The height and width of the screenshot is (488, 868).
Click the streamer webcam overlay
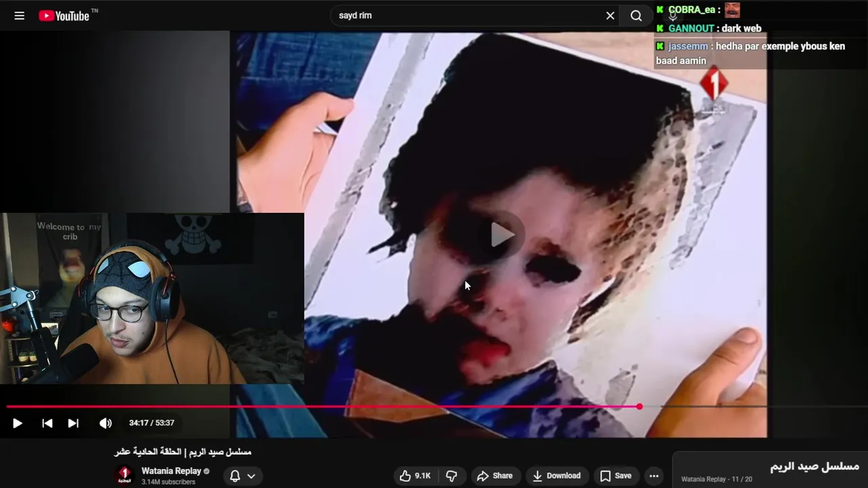point(152,298)
